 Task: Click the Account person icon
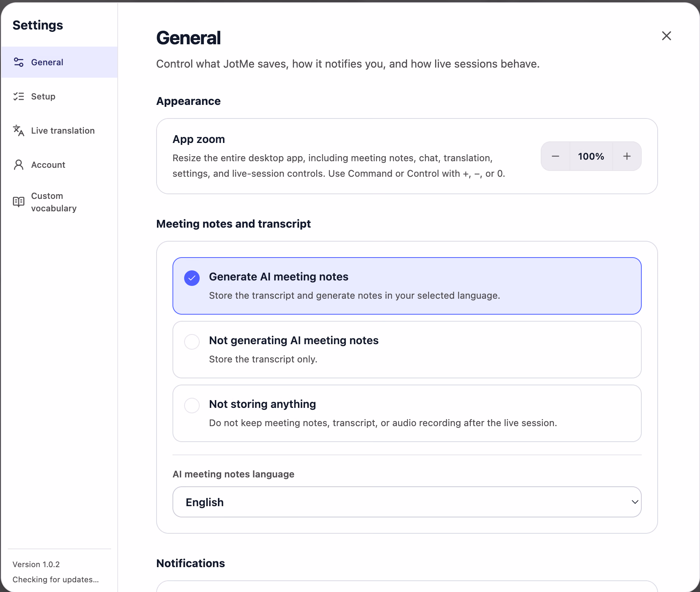[x=19, y=165]
